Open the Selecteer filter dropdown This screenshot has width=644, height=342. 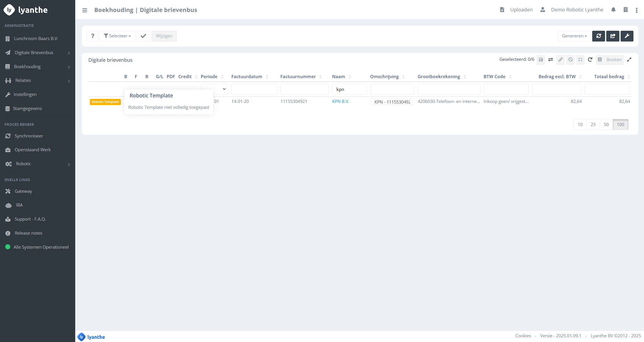click(x=117, y=36)
